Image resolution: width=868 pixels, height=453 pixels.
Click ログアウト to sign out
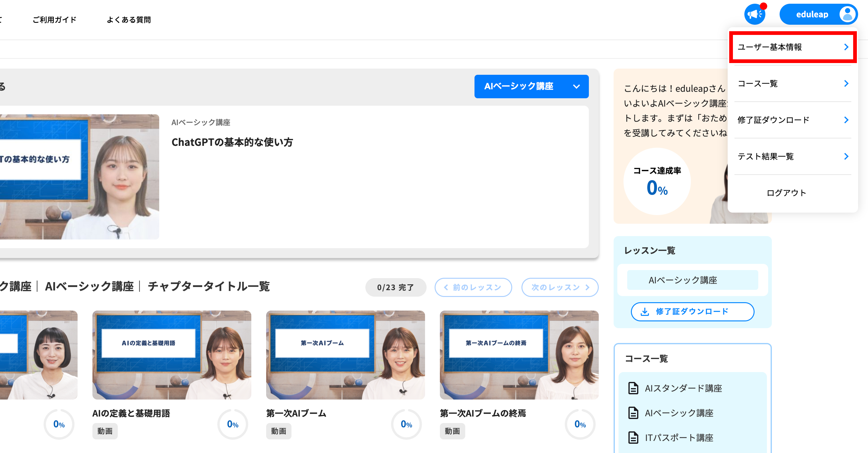click(x=786, y=193)
